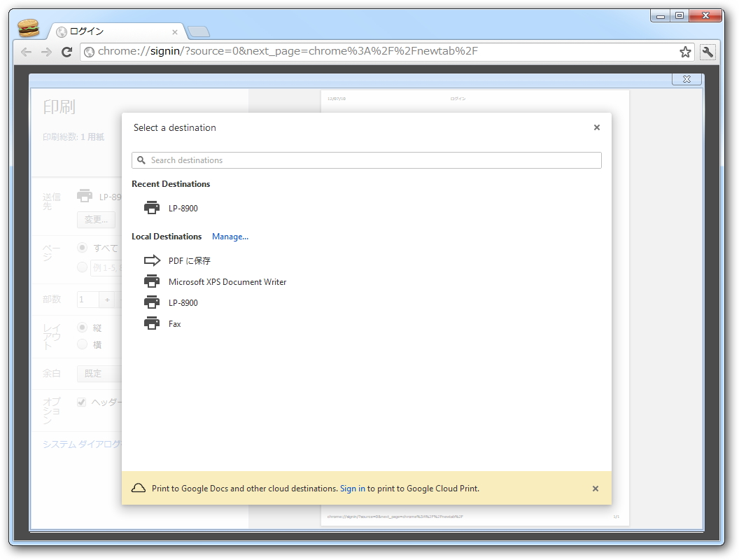The width and height of the screenshot is (739, 560).
Task: Click the address bar URL
Action: (x=288, y=51)
